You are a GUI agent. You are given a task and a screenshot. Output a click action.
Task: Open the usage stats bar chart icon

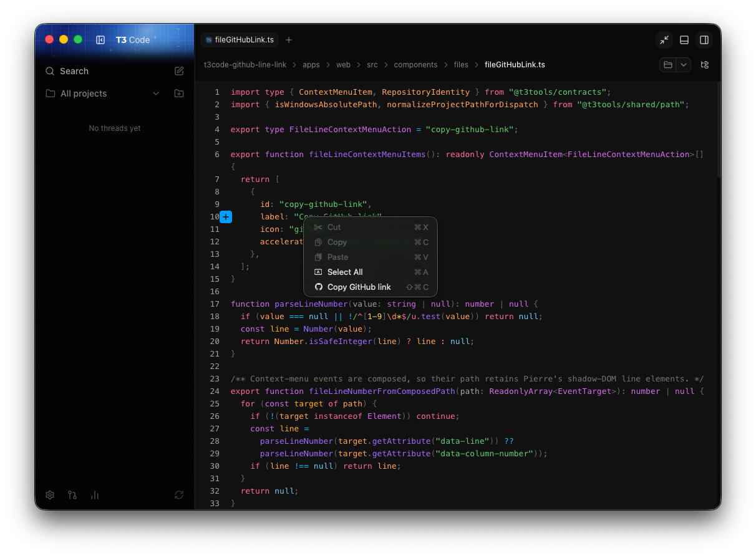point(95,495)
